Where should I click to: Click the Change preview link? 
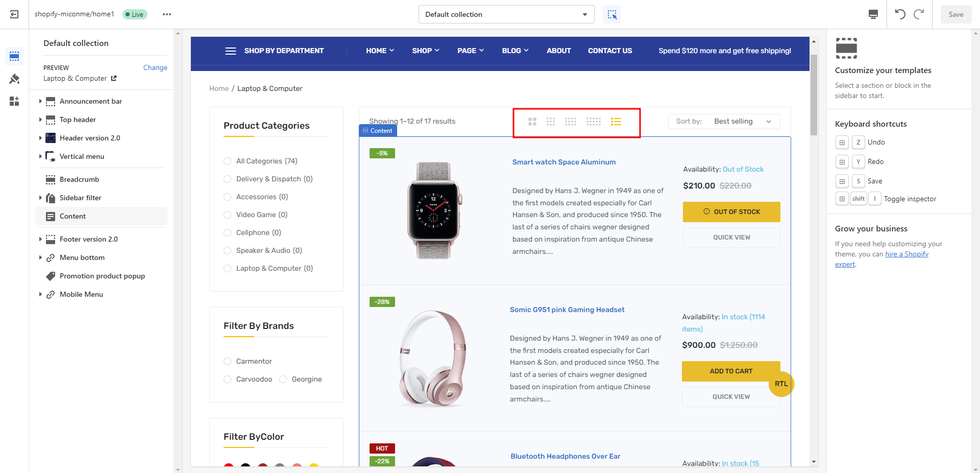click(155, 67)
